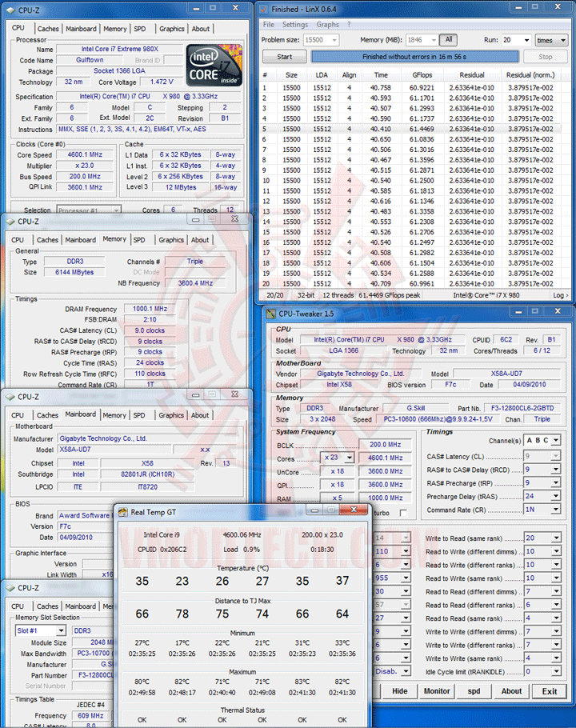Click the Hide button in CPU-Tweaker
The image size is (576, 728).
pos(400,691)
